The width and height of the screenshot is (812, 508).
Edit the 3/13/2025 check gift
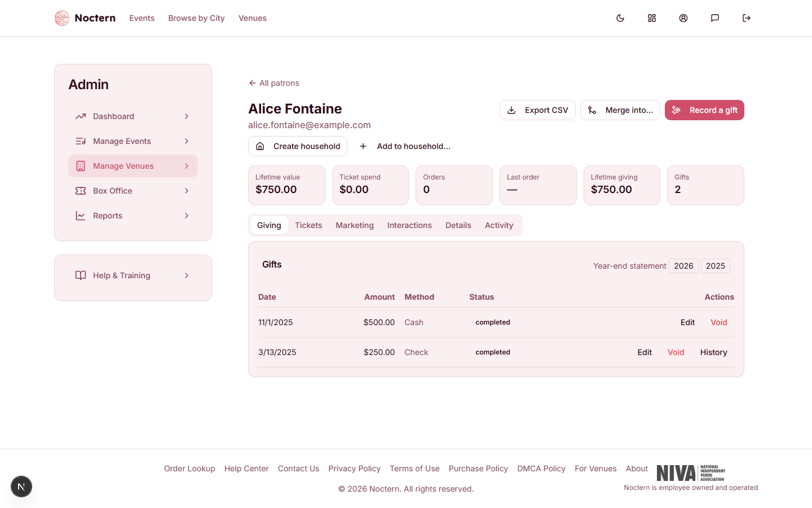click(645, 352)
